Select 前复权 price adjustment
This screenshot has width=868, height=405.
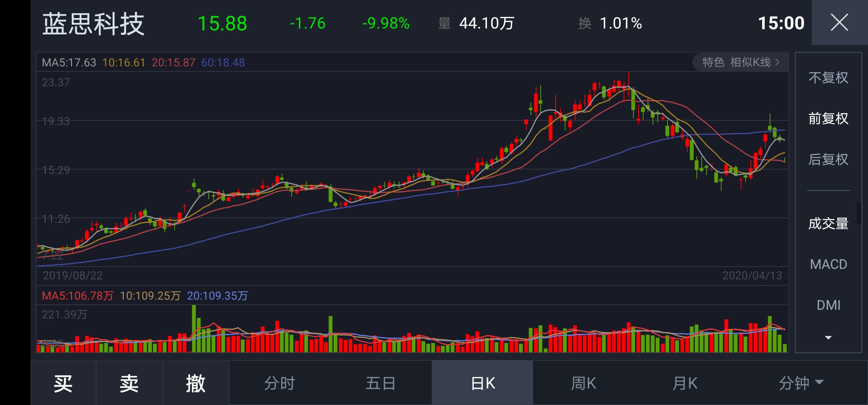(x=828, y=119)
